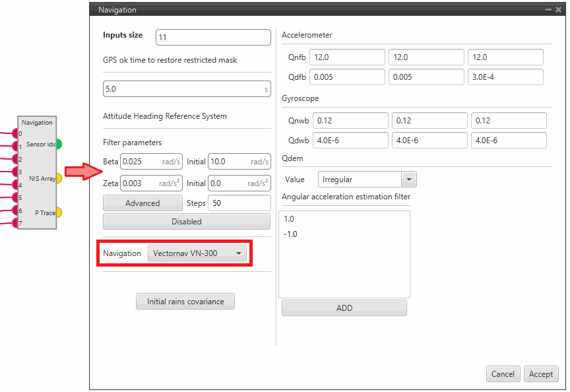
Task: Minimize the Navigation dialog
Action: pos(548,10)
